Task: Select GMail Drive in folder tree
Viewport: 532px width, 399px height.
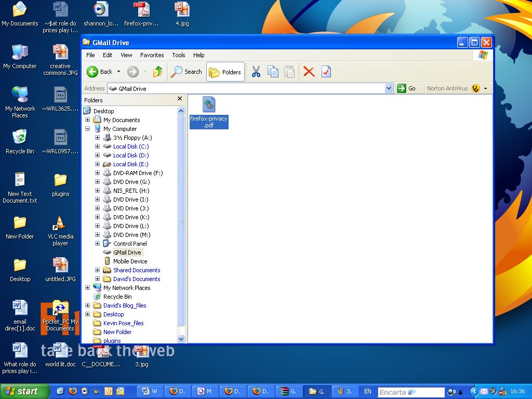Action: coord(127,252)
